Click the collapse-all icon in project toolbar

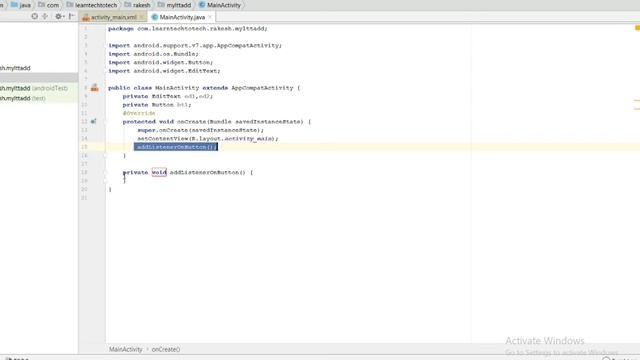45,16
